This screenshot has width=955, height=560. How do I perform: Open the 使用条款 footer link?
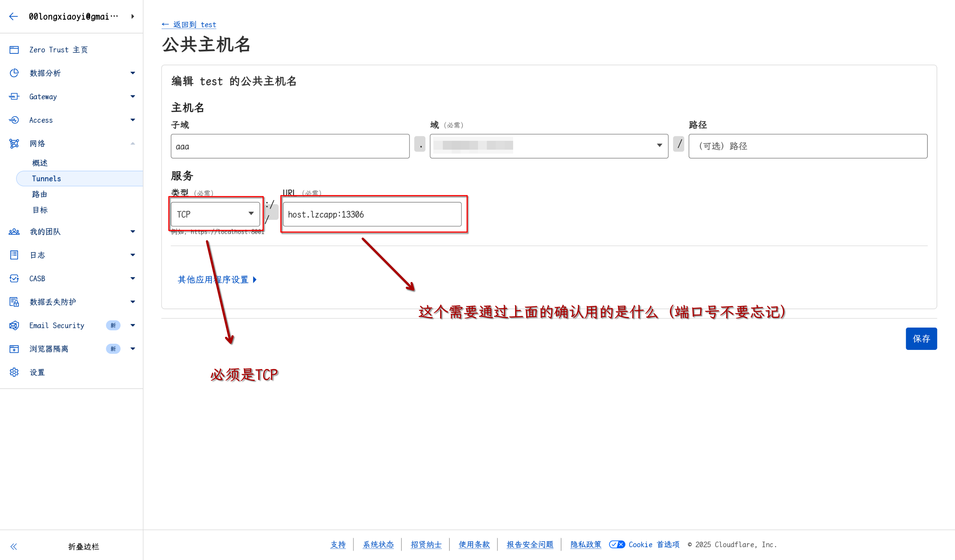tap(474, 545)
